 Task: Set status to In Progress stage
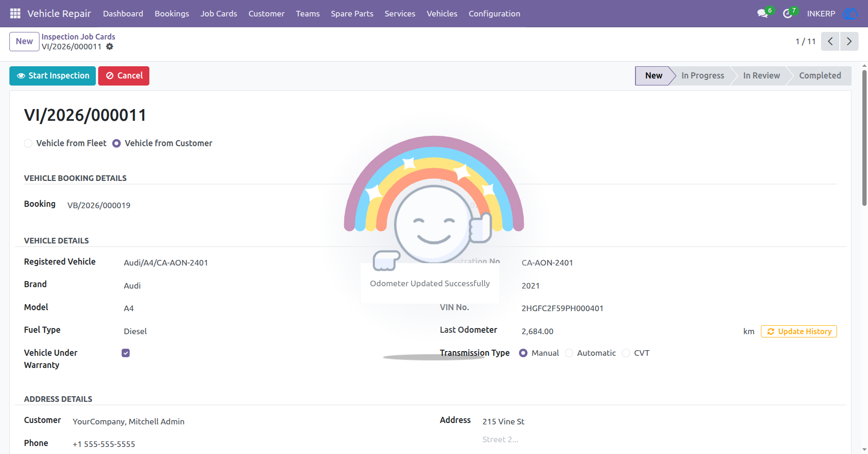tap(703, 76)
